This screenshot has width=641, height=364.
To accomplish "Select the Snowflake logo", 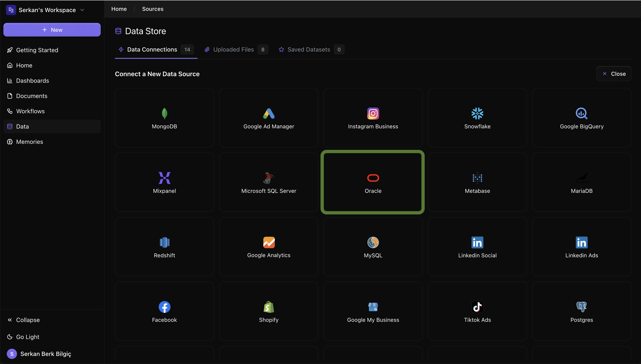I will pyautogui.click(x=477, y=113).
